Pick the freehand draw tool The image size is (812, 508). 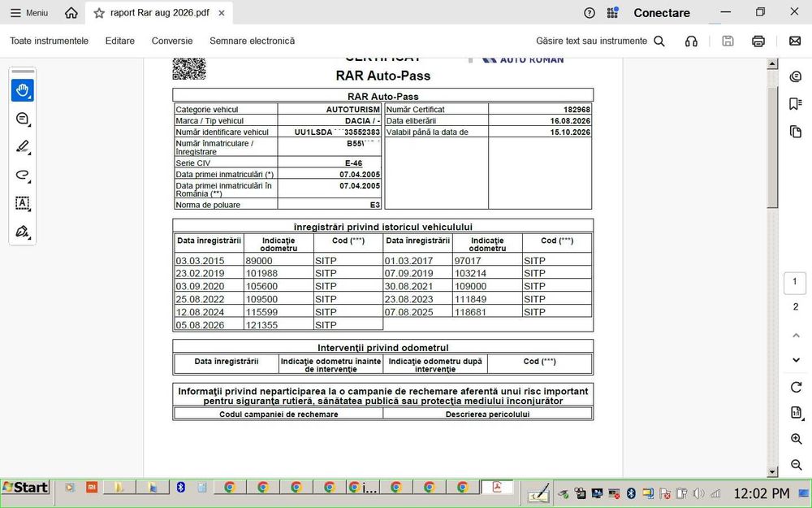22,175
